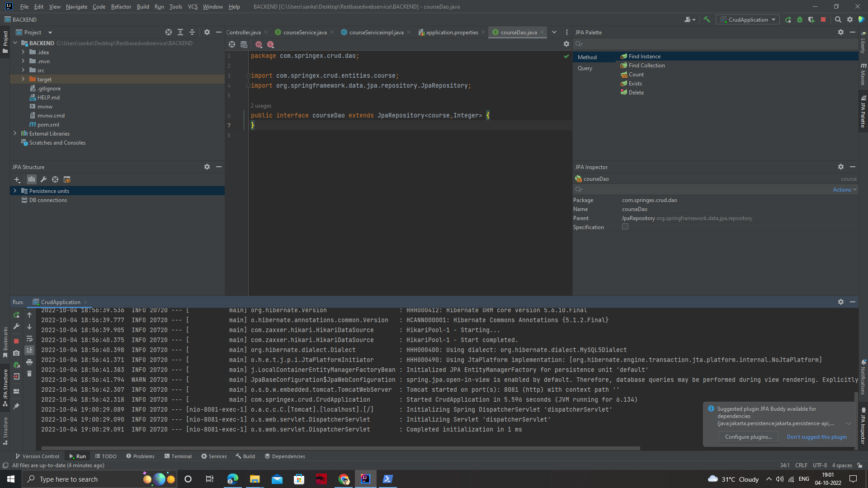
Task: Toggle scroll to end in Run console
Action: coord(29,350)
